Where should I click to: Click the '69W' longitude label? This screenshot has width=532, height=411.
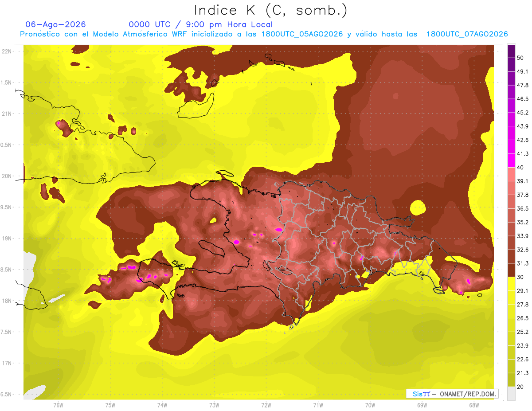pyautogui.click(x=422, y=405)
